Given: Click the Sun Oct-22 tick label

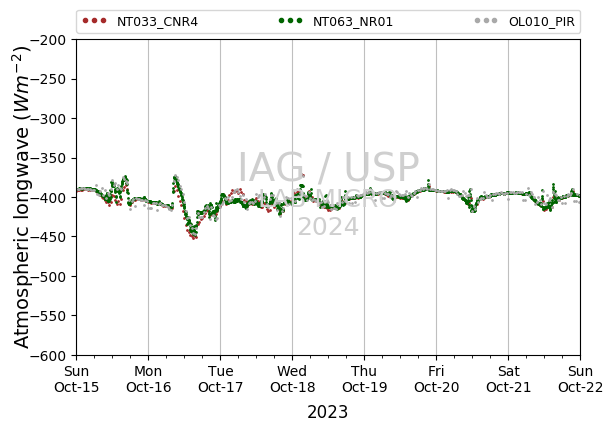Looking at the screenshot, I should click(580, 379).
